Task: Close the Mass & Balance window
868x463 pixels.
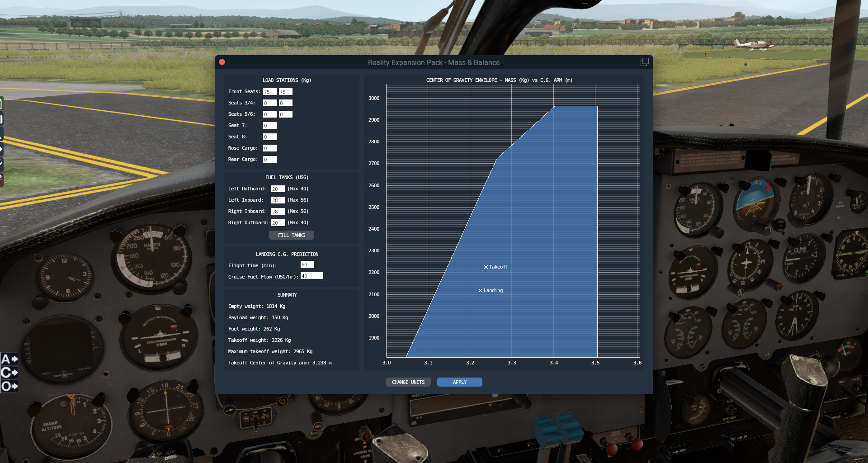Action: coord(222,62)
